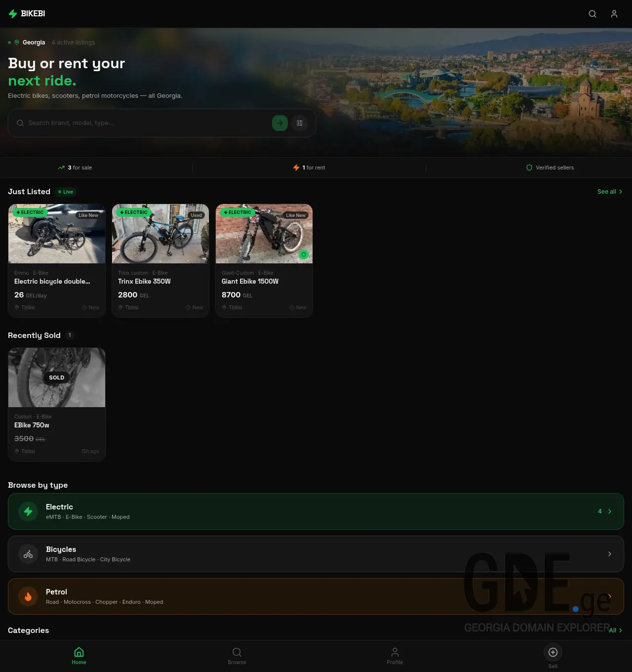The width and height of the screenshot is (632, 672).
Task: Click ELECTRIC badge on Trinx Ebike card
Action: pyautogui.click(x=134, y=212)
